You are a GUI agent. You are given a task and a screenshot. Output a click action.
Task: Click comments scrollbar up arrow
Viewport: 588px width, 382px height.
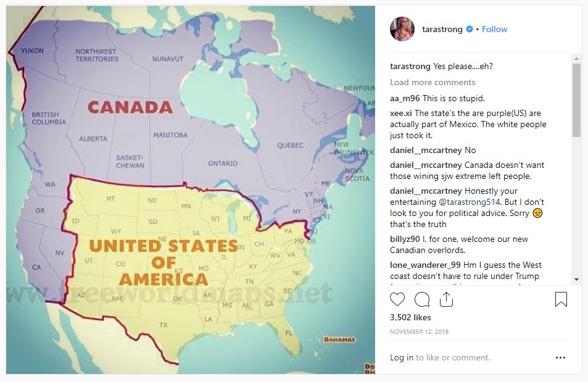point(576,59)
